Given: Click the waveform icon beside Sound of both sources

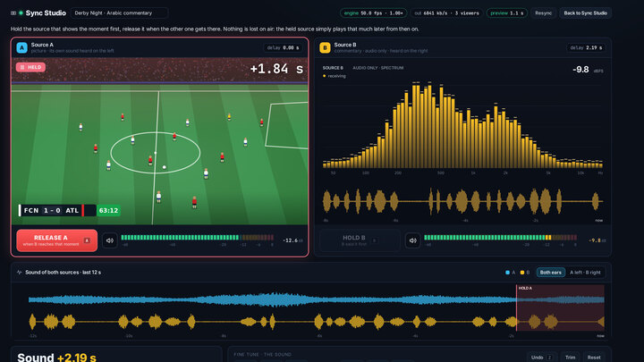Looking at the screenshot, I should coord(20,272).
